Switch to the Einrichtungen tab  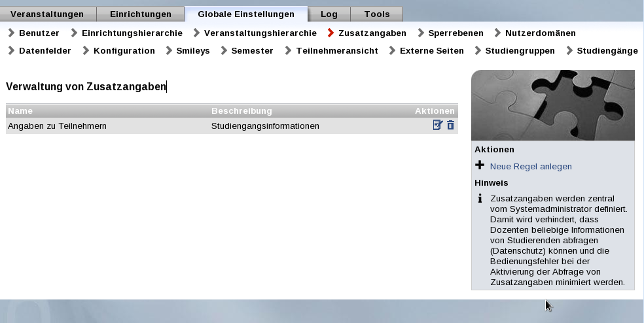coord(141,14)
